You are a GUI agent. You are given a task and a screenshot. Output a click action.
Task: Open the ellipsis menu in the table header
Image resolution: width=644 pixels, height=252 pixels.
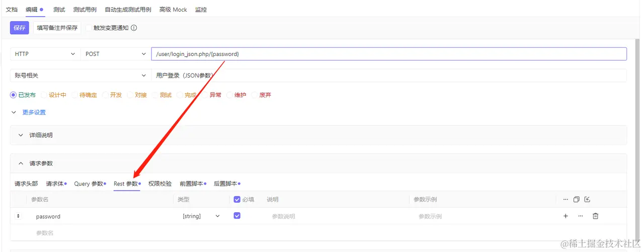tap(566, 200)
